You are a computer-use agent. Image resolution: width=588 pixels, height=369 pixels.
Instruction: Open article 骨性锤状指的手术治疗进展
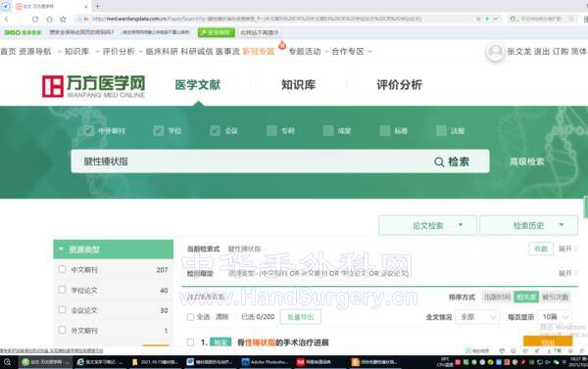click(x=283, y=342)
